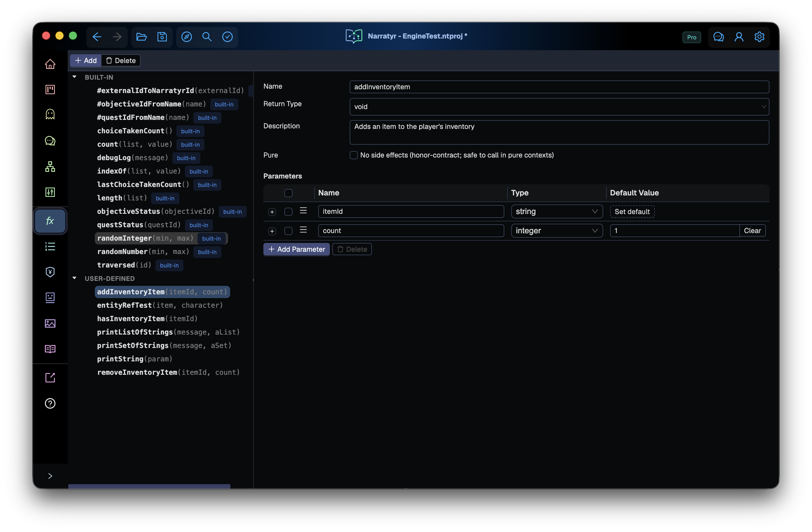Expand the itemId parameter row plus
This screenshot has height=532, width=812.
272,212
